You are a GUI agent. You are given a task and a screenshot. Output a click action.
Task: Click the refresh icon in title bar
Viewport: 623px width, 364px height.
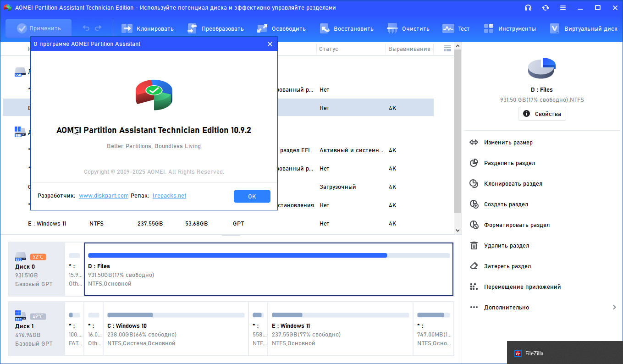pos(546,8)
